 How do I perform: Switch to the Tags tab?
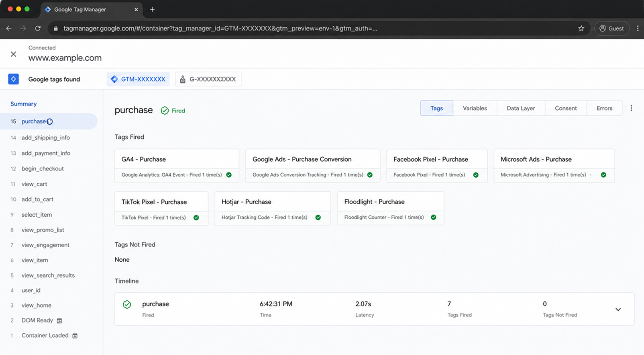click(436, 108)
